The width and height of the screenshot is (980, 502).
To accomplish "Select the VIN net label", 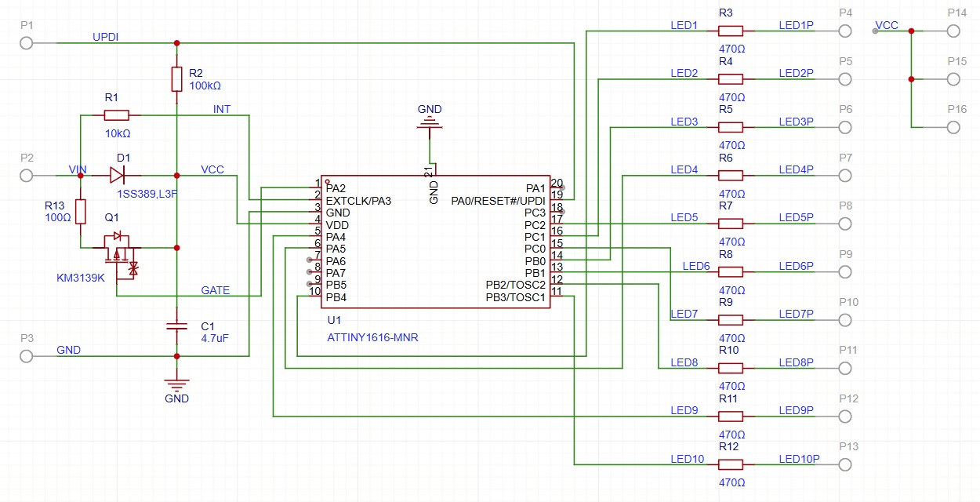I will pyautogui.click(x=78, y=169).
